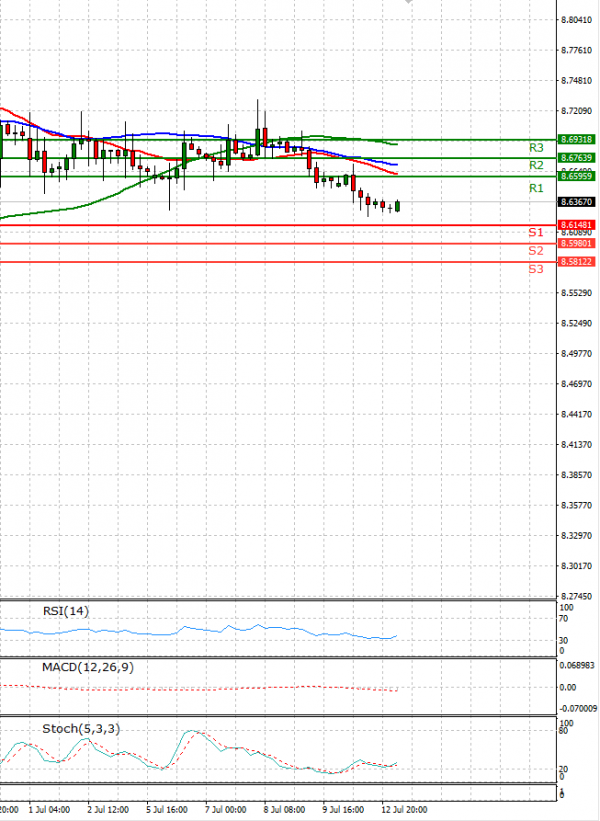Click the 9 Jul 16:00 time label
Viewport: 600px width, 821px height.
click(343, 809)
